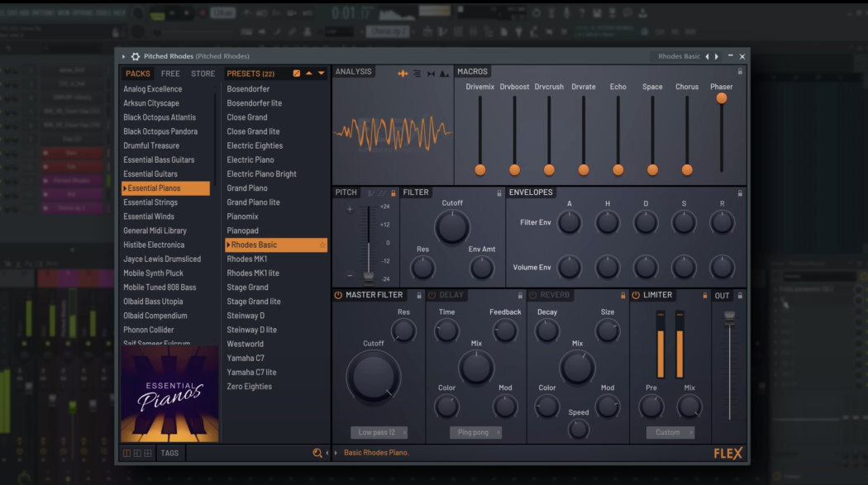This screenshot has height=485, width=868.
Task: Show spectrum bars view in Analysis
Action: pos(417,74)
